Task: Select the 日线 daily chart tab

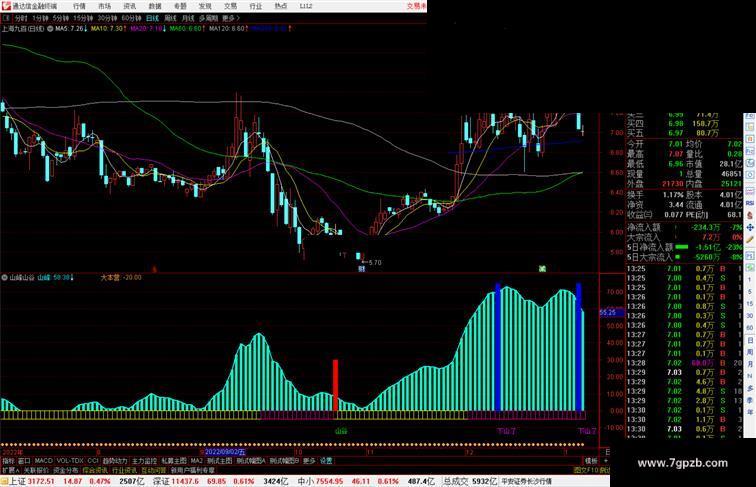Action: pos(152,18)
